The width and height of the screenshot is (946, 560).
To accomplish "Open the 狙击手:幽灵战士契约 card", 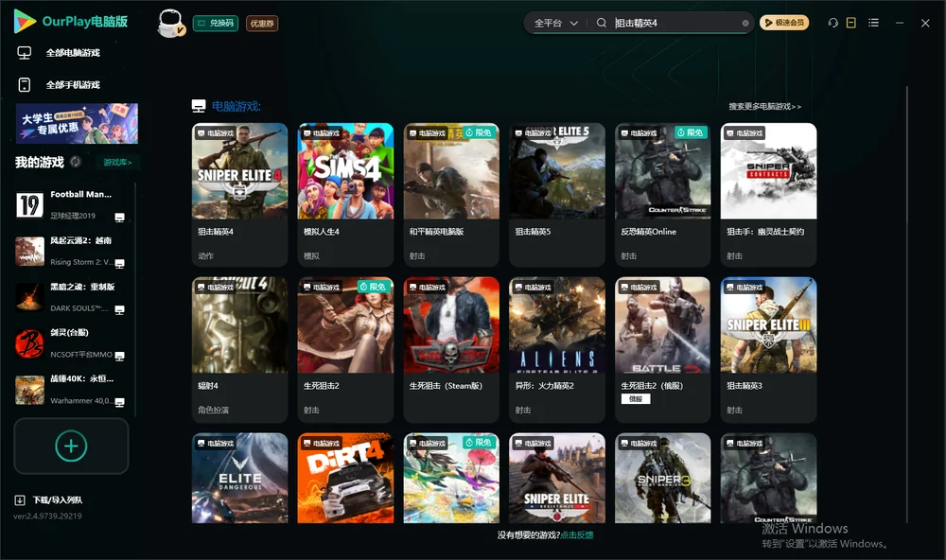I will coord(768,194).
